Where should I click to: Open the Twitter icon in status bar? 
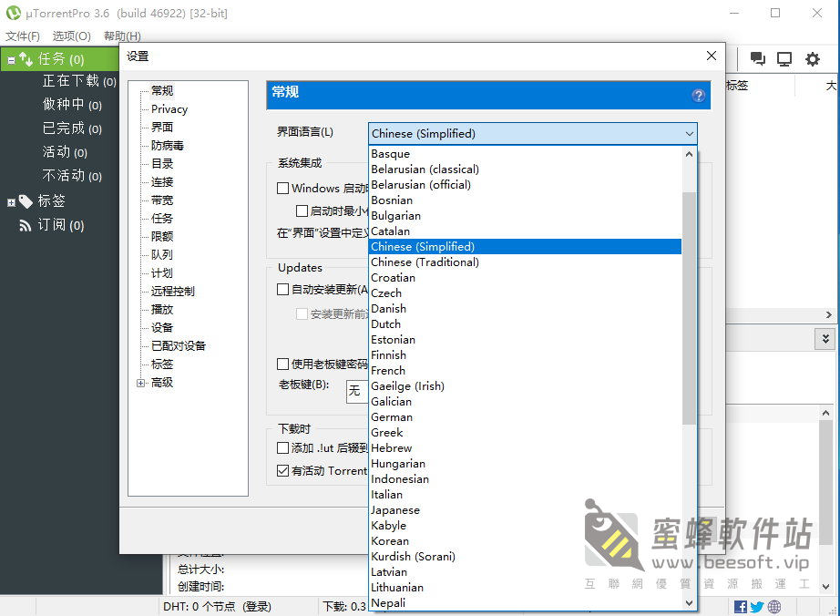pos(757,607)
